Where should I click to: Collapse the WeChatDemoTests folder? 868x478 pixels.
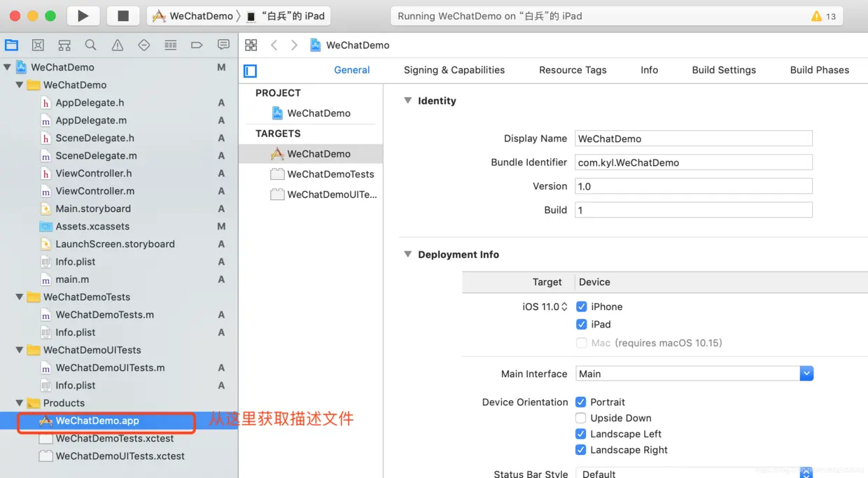(20, 297)
